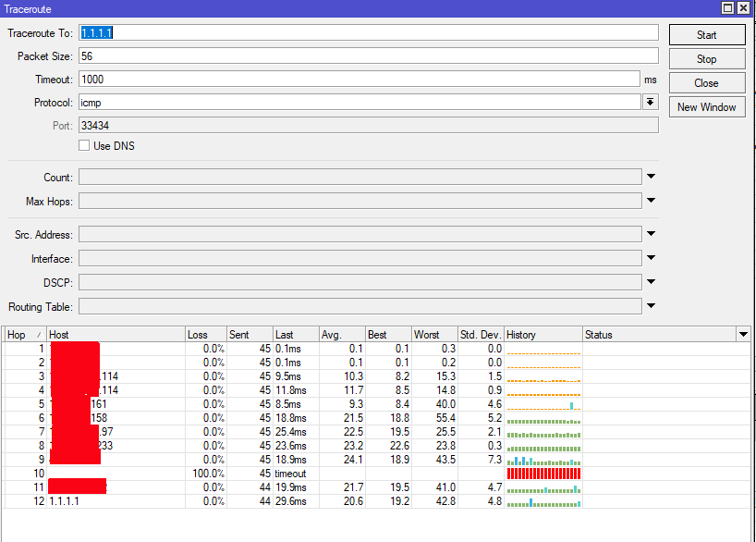The width and height of the screenshot is (756, 542).
Task: Maximize the Traceroute window
Action: tap(728, 7)
